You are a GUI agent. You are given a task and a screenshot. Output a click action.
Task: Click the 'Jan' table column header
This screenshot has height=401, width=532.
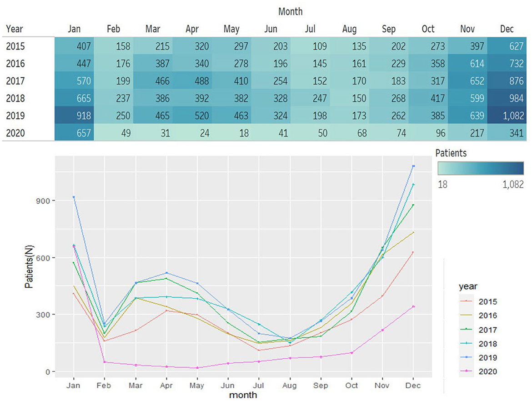74,29
